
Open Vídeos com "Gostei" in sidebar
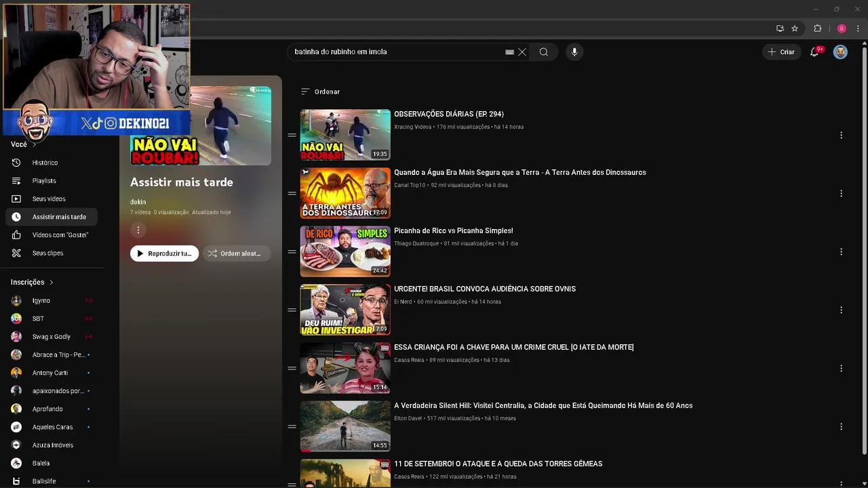(52, 235)
